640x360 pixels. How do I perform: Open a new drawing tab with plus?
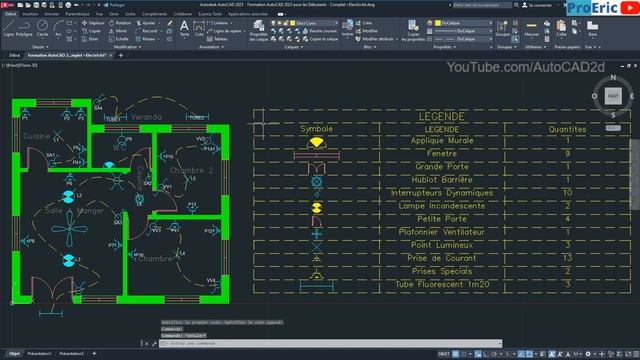pyautogui.click(x=121, y=55)
